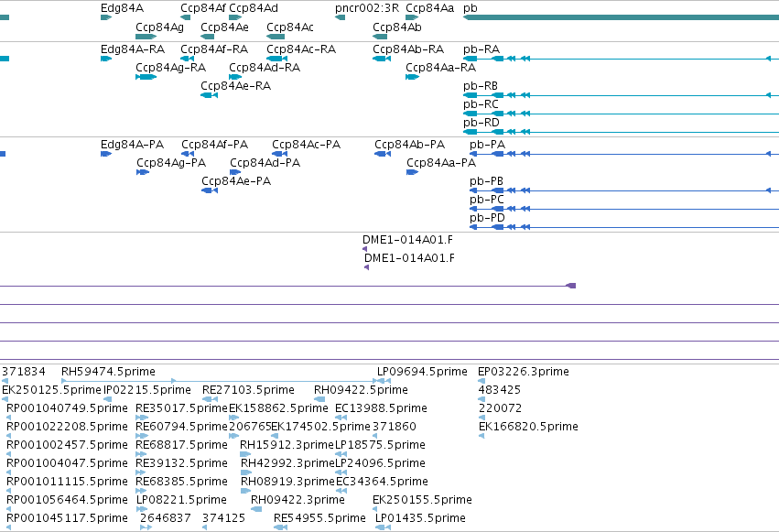779x532 pixels.
Task: Click the RP001040749.5prime EST label
Action: pyautogui.click(x=67, y=408)
